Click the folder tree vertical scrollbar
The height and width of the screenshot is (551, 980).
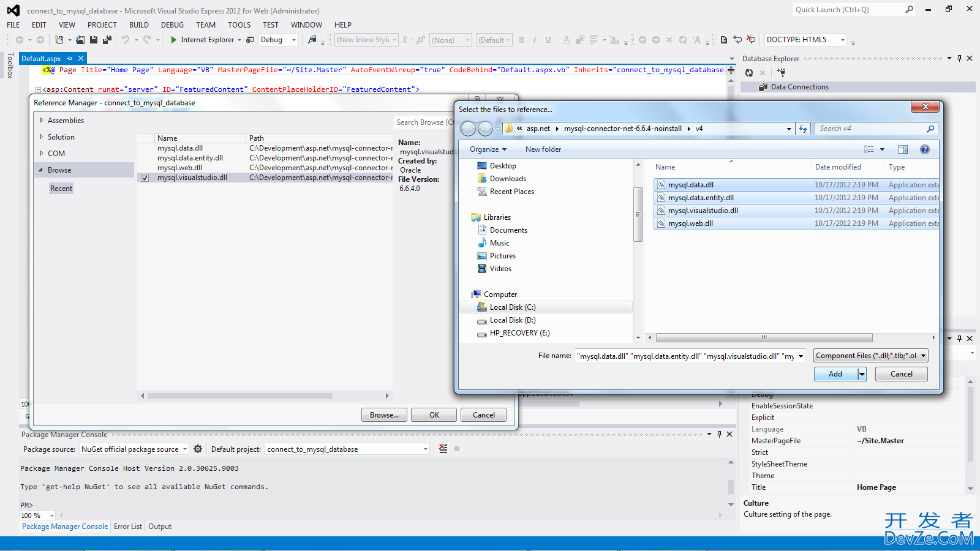(x=638, y=214)
